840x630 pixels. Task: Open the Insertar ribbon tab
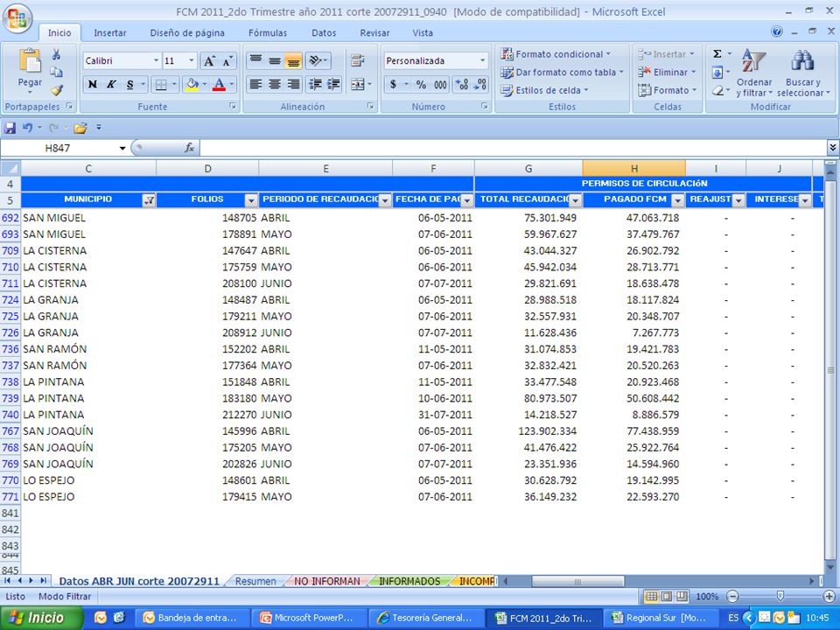pos(110,32)
